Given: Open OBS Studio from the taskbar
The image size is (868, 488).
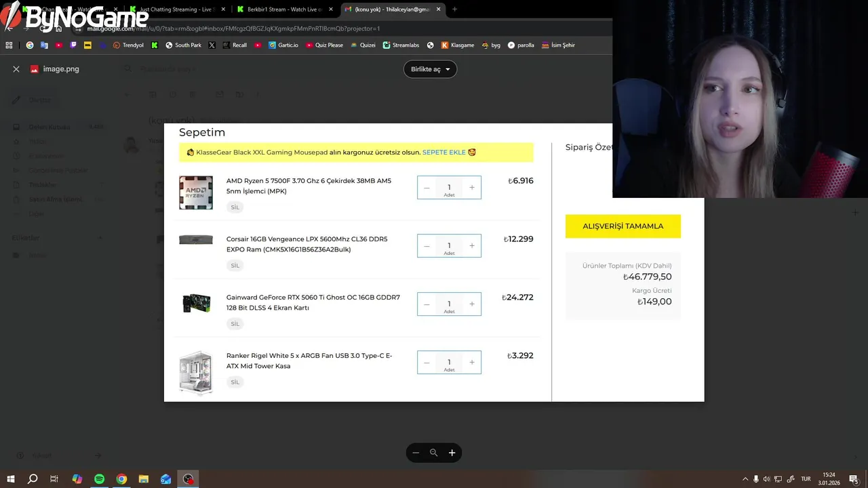Looking at the screenshot, I should 188,479.
